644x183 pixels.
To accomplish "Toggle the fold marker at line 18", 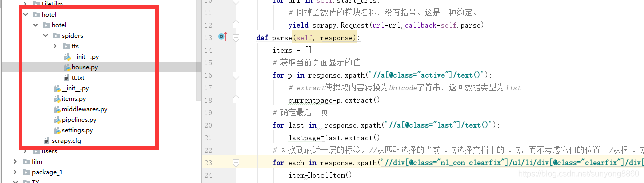I will (x=236, y=100).
